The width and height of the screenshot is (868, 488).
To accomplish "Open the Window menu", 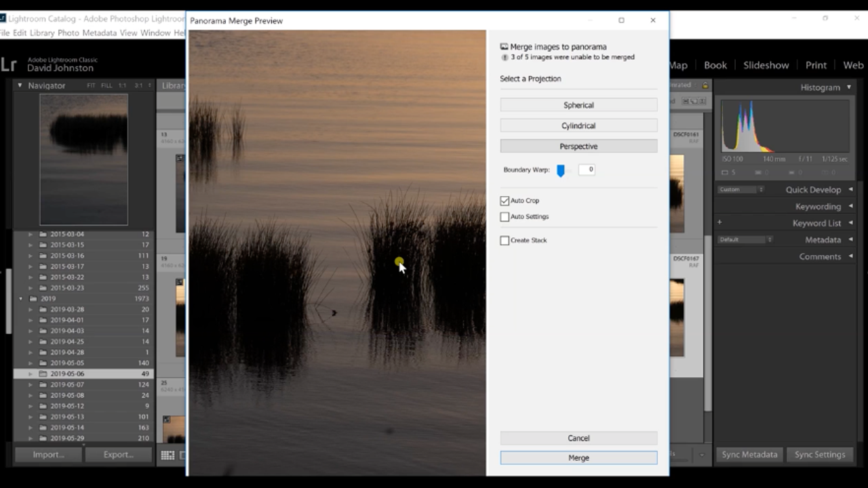I will tap(155, 33).
